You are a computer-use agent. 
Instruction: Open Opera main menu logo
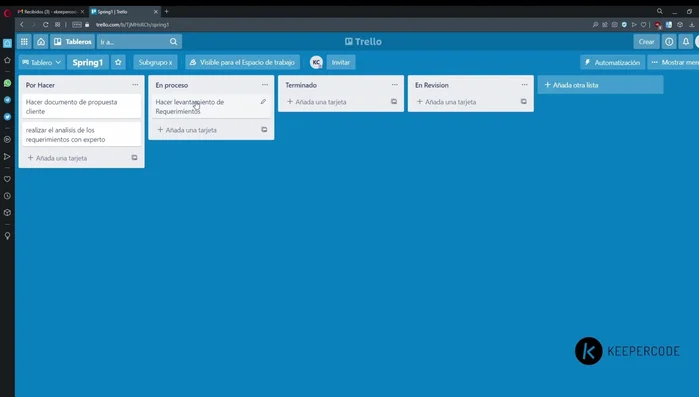click(7, 13)
